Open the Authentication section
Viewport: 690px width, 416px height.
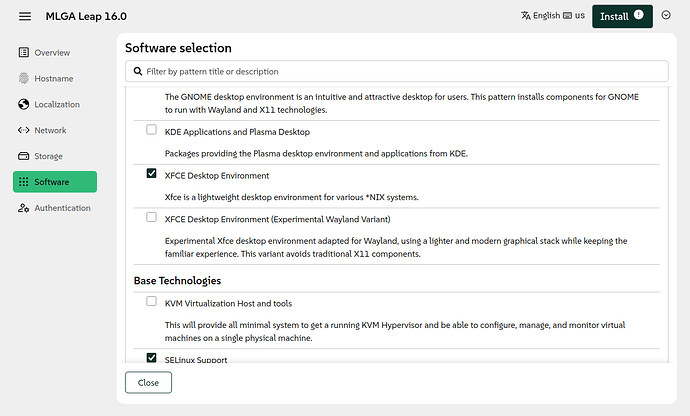pos(55,208)
